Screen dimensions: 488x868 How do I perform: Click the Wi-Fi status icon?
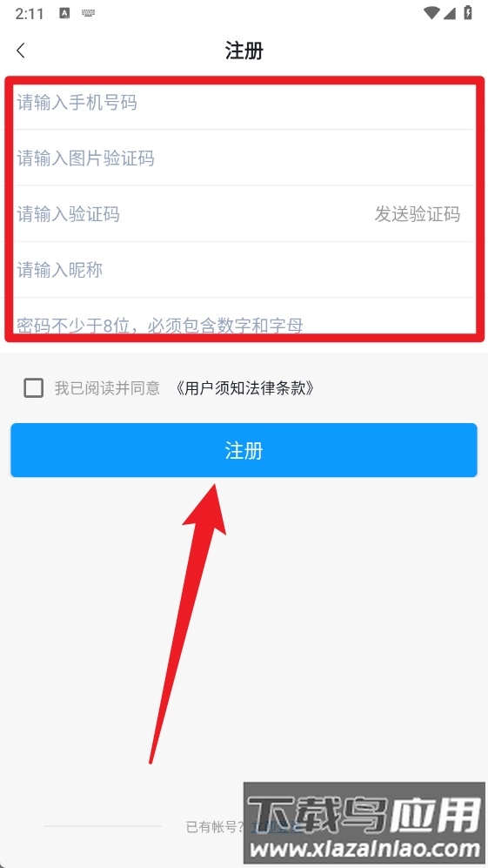point(431,13)
